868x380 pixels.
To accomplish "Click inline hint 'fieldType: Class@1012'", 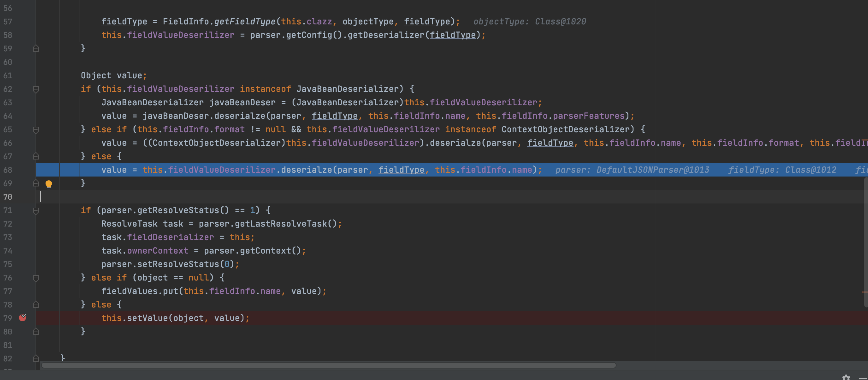I will pos(782,170).
